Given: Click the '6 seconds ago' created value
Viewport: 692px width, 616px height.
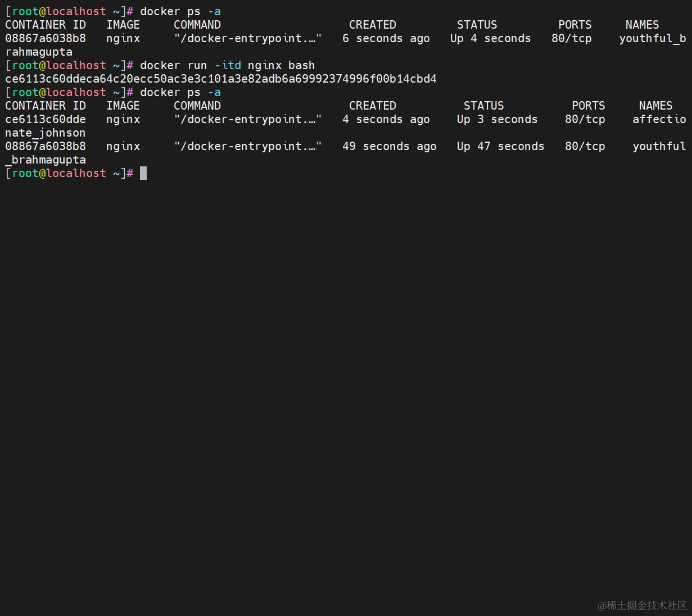Looking at the screenshot, I should click(386, 38).
